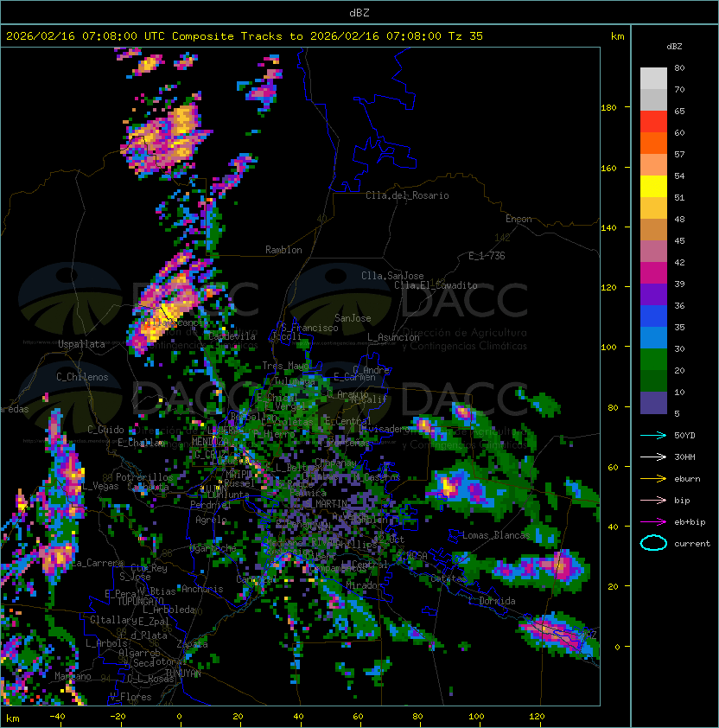Click the 'Uspallata' map label
This screenshot has width=719, height=728.
81,344
